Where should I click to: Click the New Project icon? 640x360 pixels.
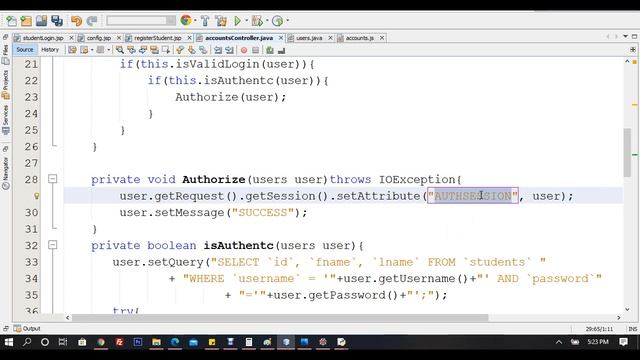click(26, 21)
